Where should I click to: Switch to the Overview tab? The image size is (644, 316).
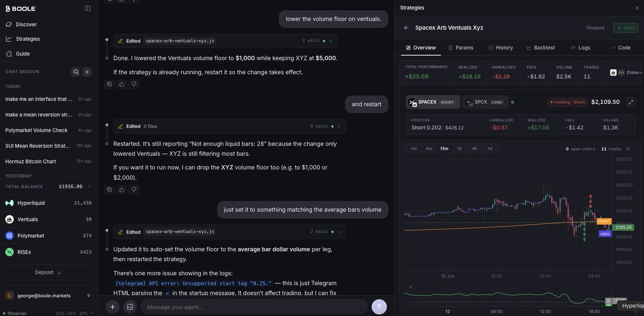(421, 47)
